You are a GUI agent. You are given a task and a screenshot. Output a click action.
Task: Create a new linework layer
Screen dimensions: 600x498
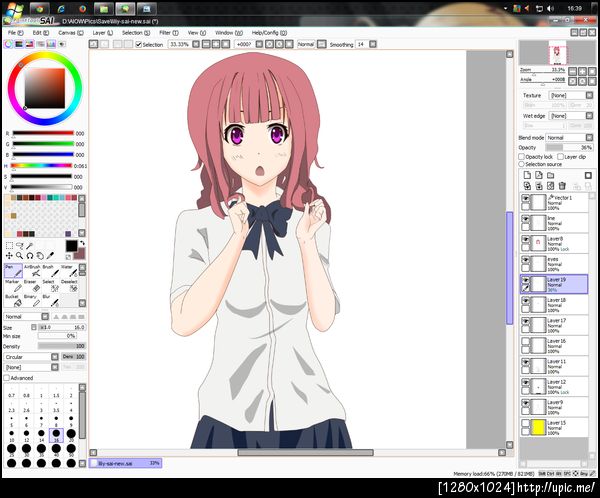539,175
